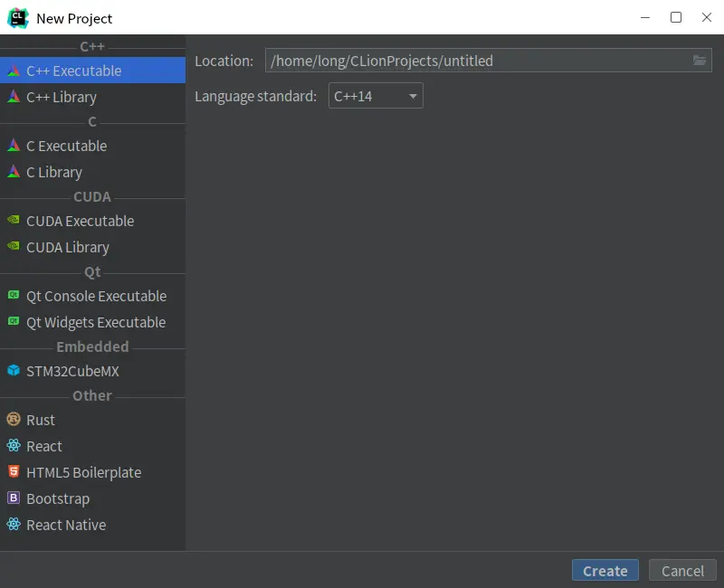The width and height of the screenshot is (724, 588).
Task: Click the Qt Console Executable icon
Action: 14,296
